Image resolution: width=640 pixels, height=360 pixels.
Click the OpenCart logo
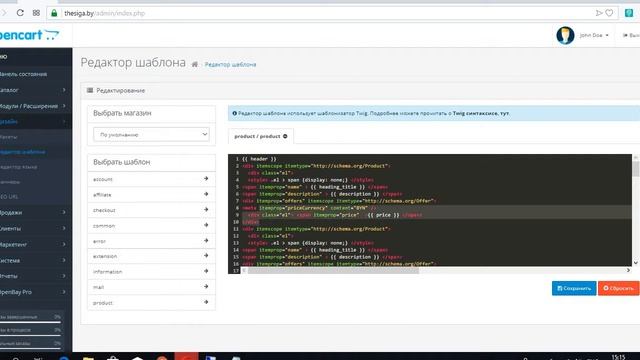(x=29, y=35)
